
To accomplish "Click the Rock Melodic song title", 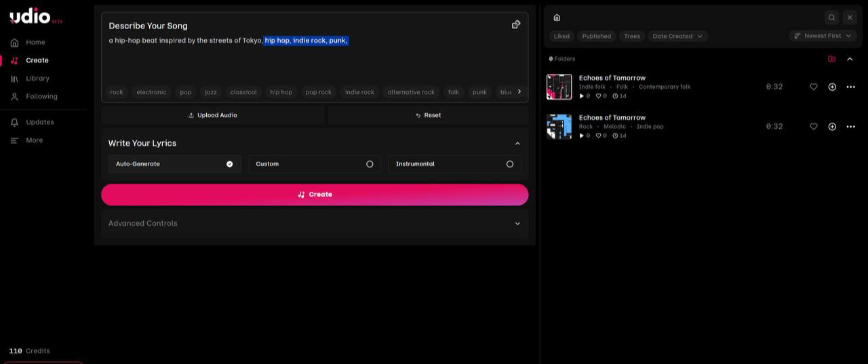I will pyautogui.click(x=612, y=118).
